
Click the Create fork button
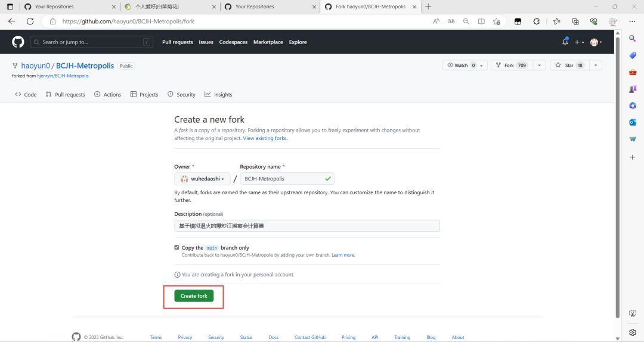[x=194, y=296]
